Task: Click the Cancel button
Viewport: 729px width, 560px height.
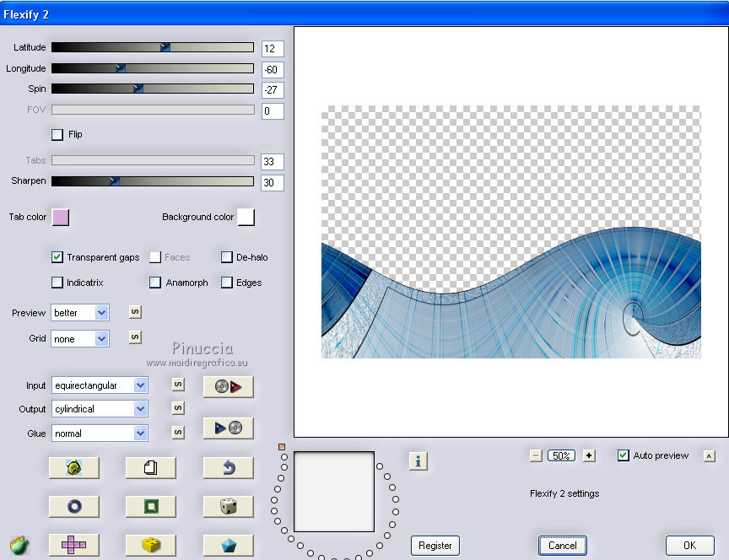Action: point(563,546)
